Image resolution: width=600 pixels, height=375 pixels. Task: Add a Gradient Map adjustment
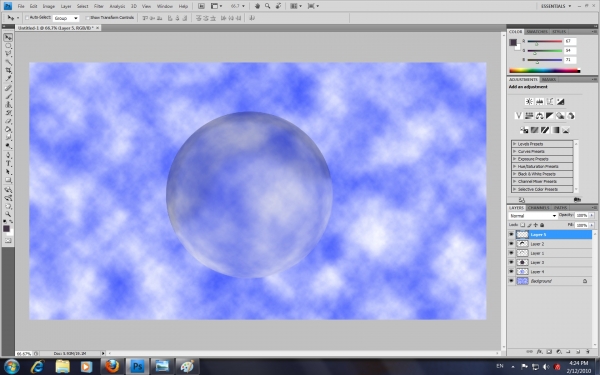(x=555, y=130)
